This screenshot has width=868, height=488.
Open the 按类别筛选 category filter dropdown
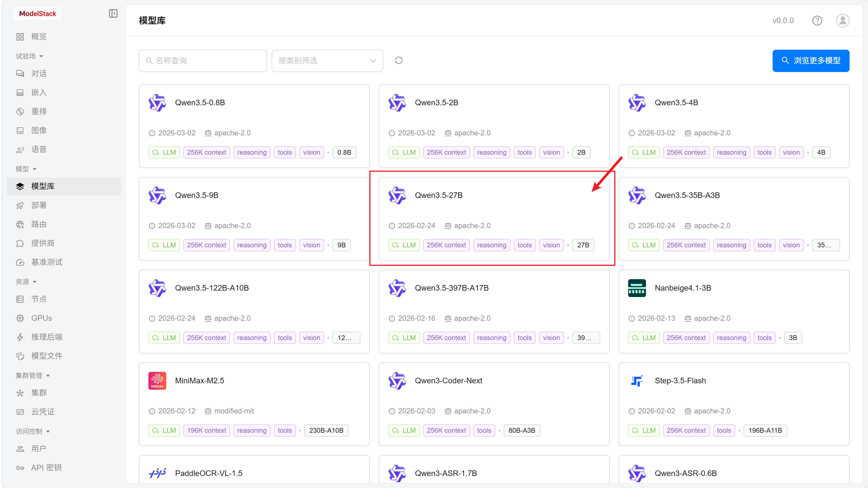327,61
